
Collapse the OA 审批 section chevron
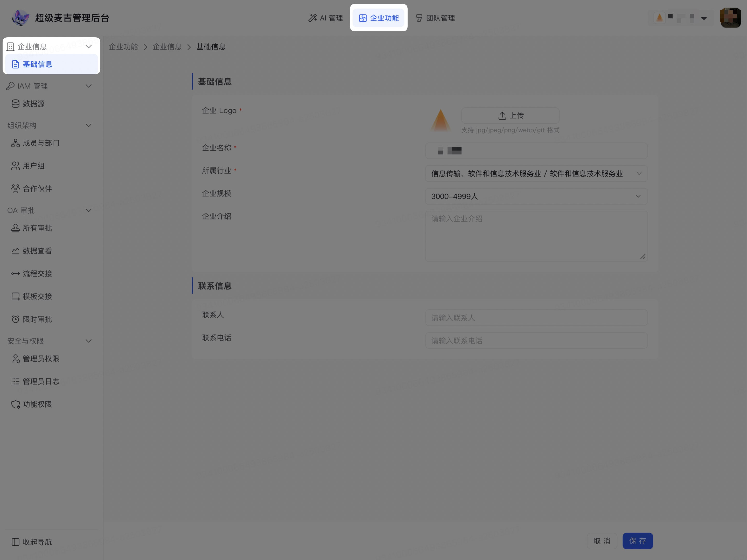pos(89,211)
